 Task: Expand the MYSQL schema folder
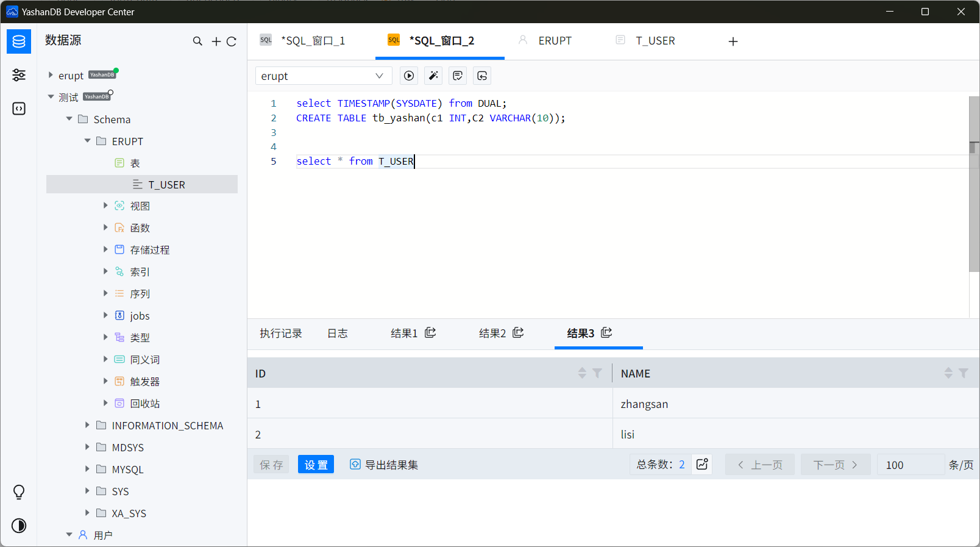coord(87,469)
